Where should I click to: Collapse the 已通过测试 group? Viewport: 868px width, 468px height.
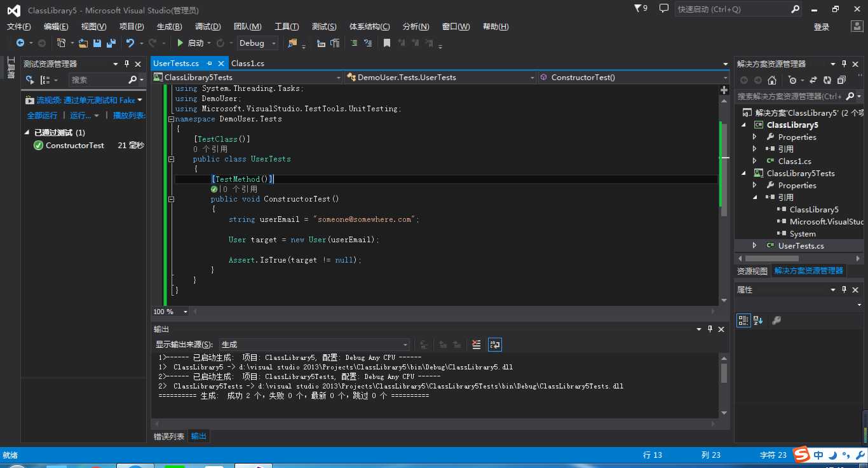(27, 132)
